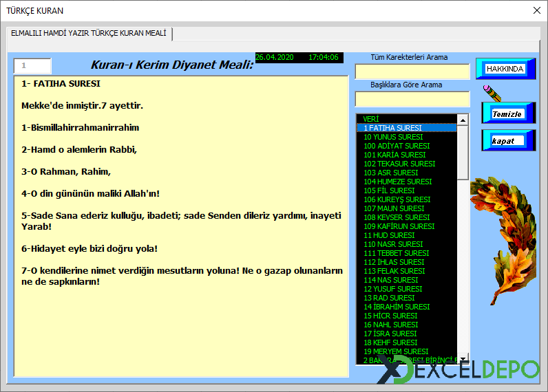Screen dimensions: 548x392
Task: Click the Temizle clear button
Action: coord(509,113)
